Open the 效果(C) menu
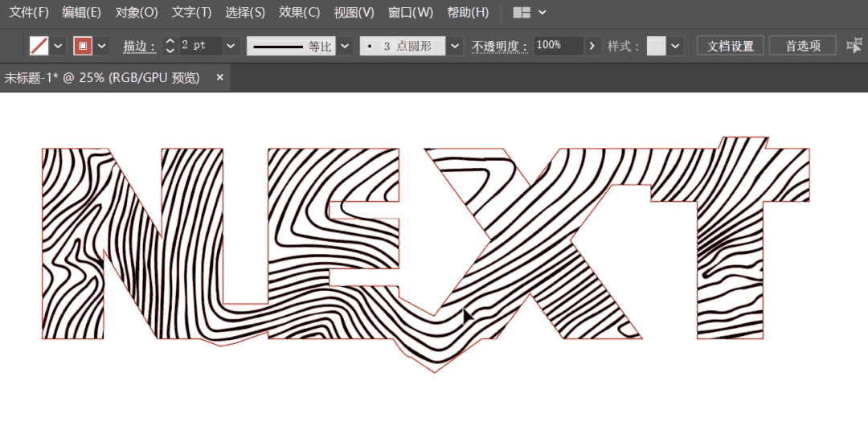868x426 pixels. tap(300, 12)
